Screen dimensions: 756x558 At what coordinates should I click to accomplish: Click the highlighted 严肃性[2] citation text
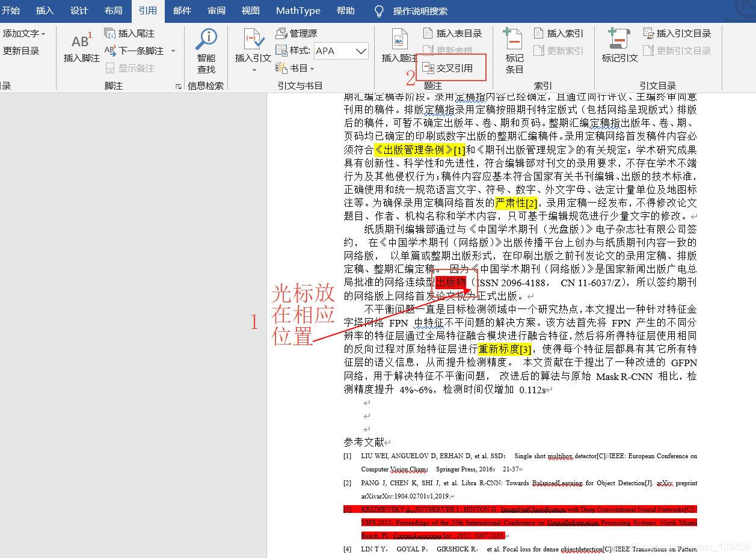[x=517, y=203]
